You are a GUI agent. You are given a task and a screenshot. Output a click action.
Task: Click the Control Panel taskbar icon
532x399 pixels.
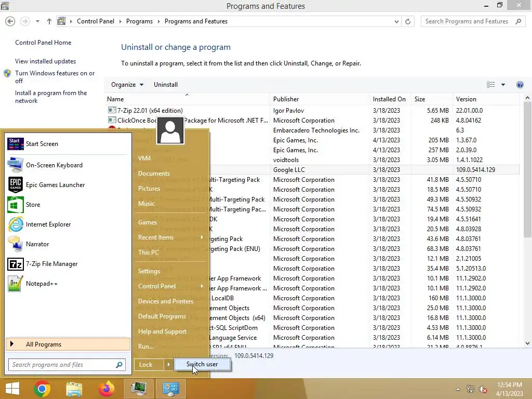coord(170,389)
